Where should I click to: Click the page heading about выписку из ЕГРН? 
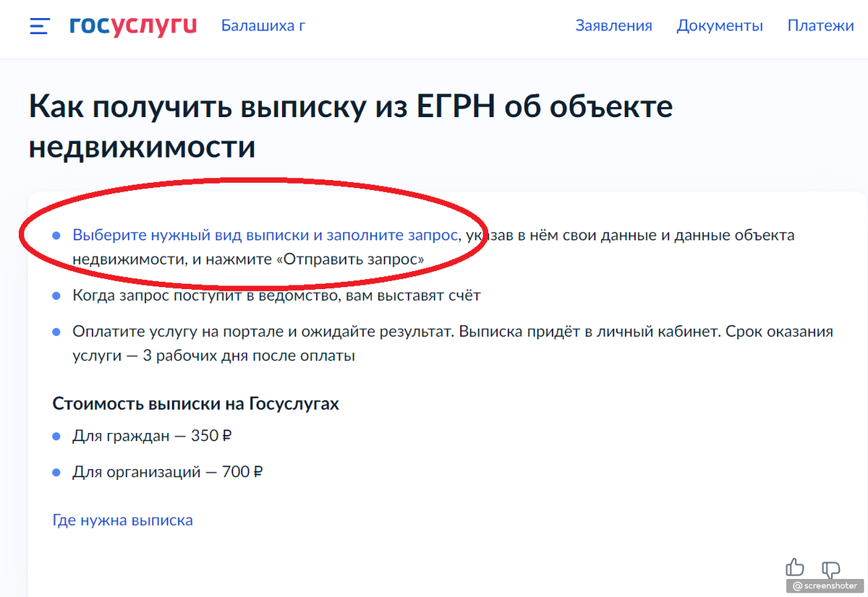[351, 126]
